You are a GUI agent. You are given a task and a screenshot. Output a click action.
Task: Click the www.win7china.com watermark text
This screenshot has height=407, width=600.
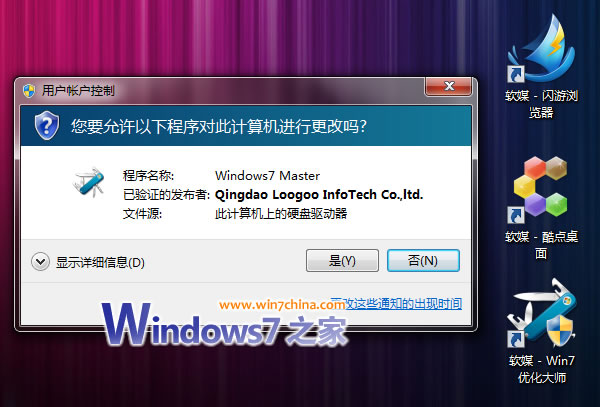[x=282, y=305]
